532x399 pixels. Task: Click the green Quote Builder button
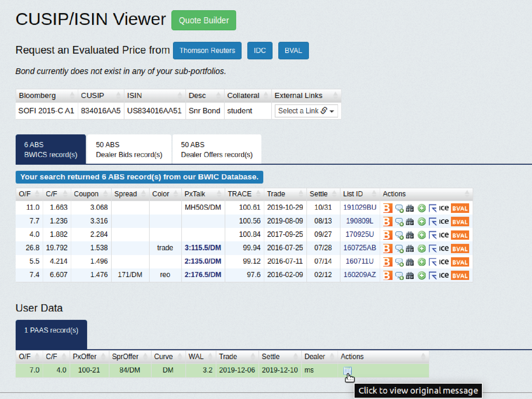pos(204,20)
